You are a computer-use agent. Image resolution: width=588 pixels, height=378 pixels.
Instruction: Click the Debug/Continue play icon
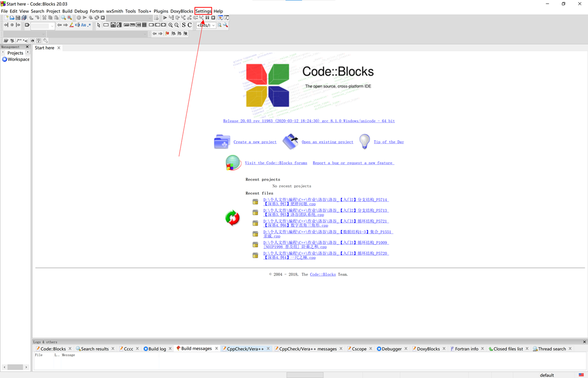tap(165, 18)
